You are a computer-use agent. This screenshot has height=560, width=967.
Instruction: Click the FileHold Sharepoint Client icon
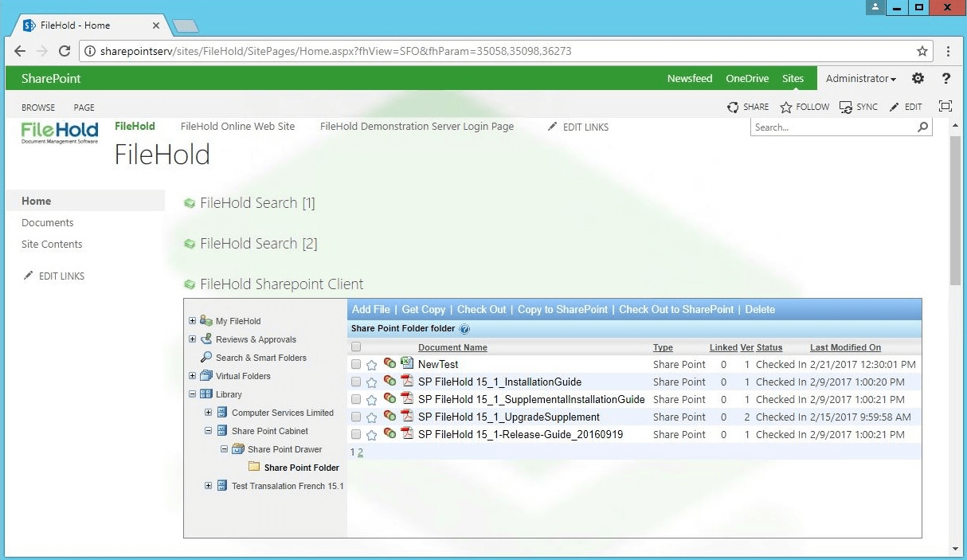[x=190, y=284]
